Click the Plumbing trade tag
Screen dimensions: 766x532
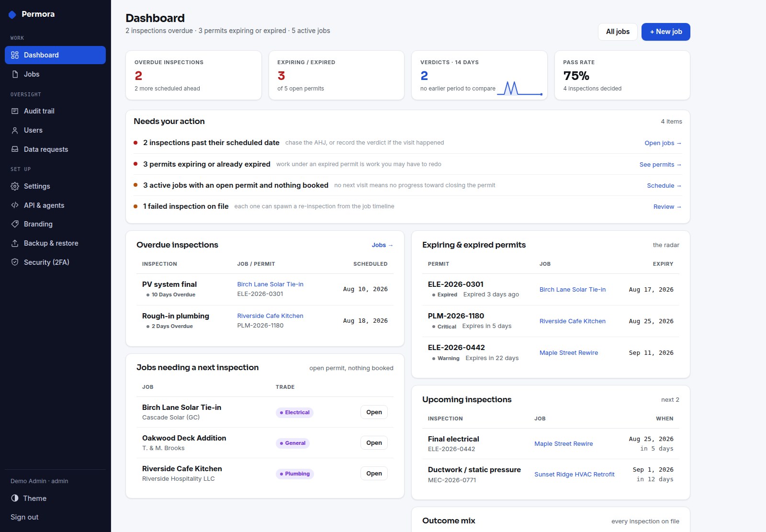click(294, 474)
